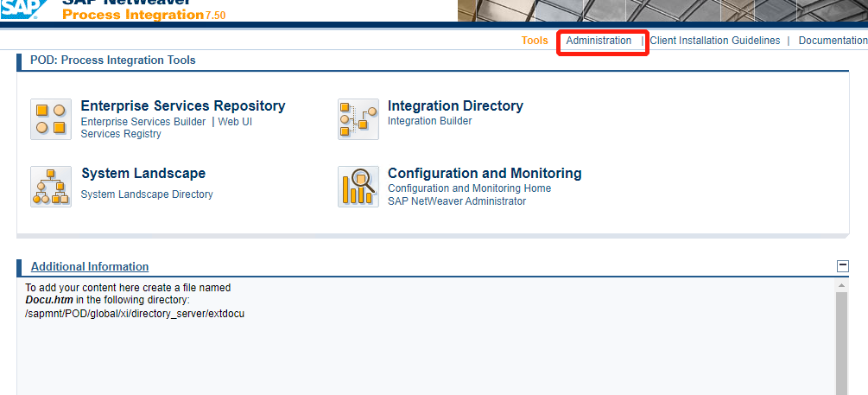Switch to the Administration tab
Viewport: 868px width, 395px height.
click(599, 41)
